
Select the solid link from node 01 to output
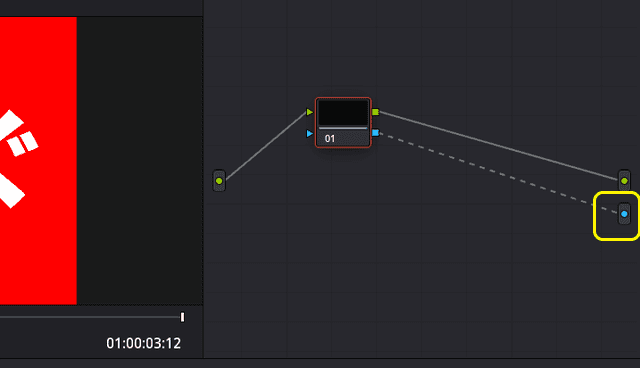[x=498, y=145]
